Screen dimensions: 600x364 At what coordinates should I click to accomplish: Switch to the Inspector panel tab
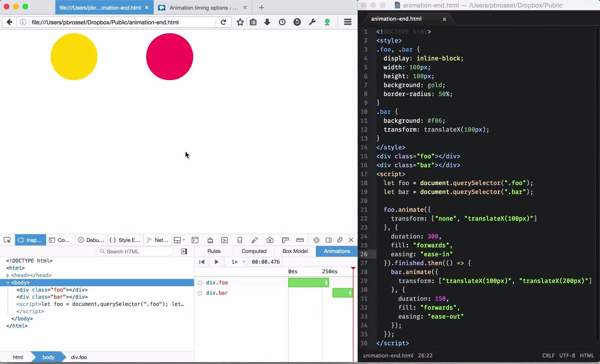[x=30, y=240]
